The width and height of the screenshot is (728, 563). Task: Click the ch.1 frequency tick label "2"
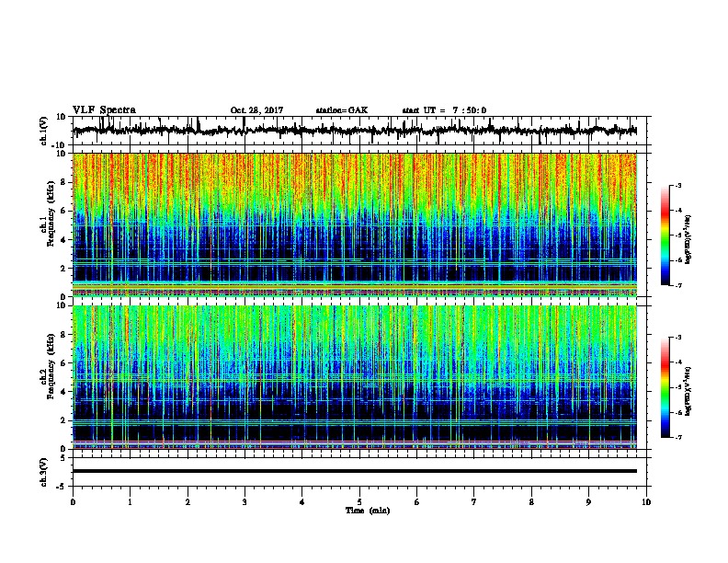(x=63, y=269)
